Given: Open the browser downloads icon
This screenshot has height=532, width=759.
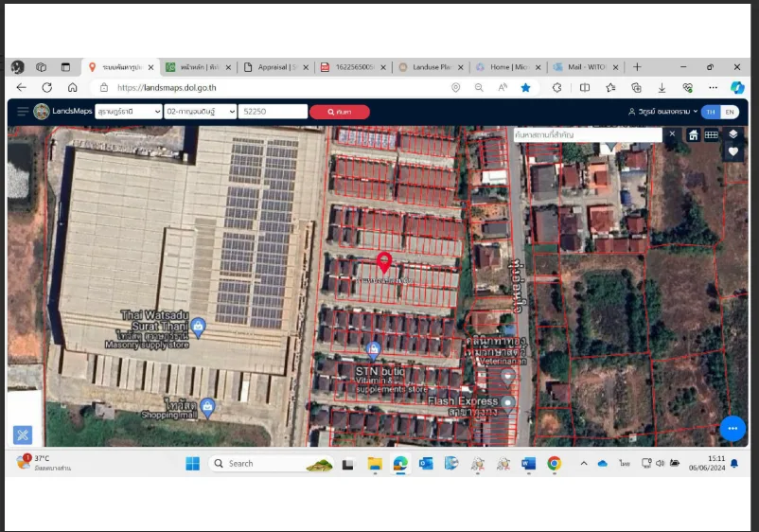Looking at the screenshot, I should coord(662,88).
